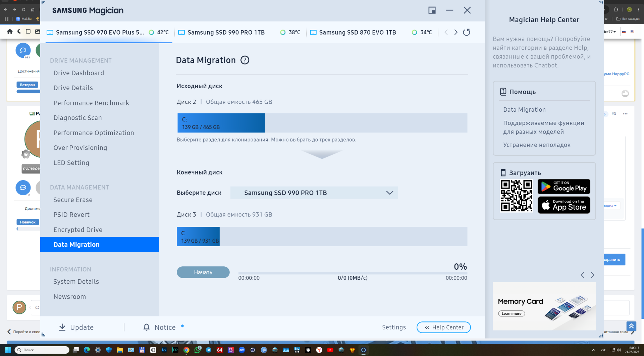The height and width of the screenshot is (356, 644).
Task: Open the Data Migration help topic link
Action: tap(524, 110)
